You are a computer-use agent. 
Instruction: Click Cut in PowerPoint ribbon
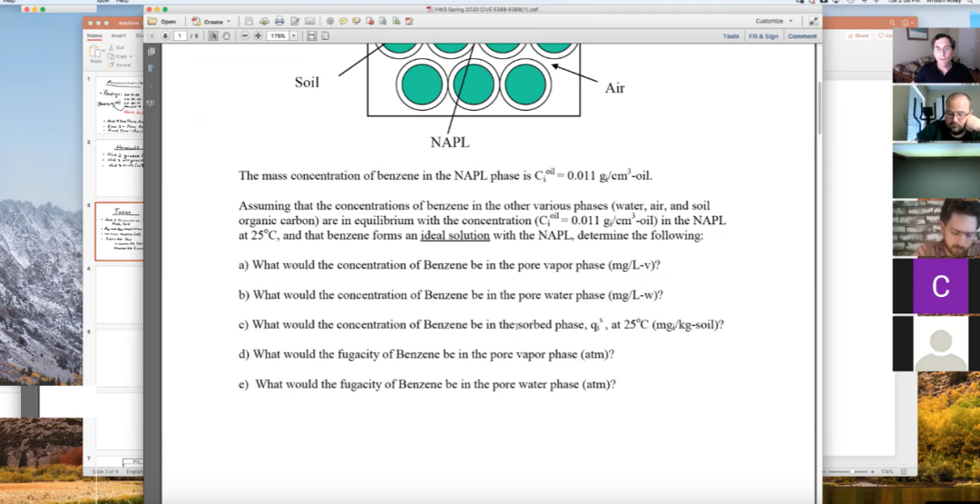pos(116,47)
